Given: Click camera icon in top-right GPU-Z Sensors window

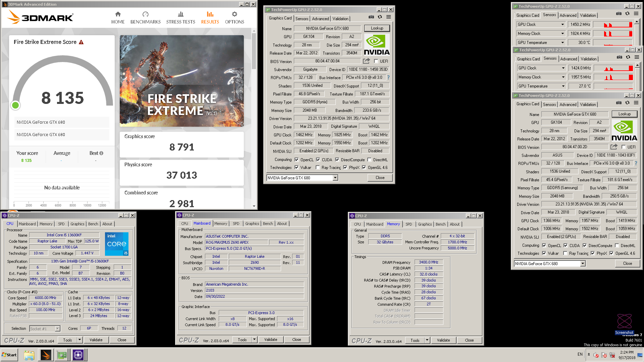Looking at the screenshot, I should tap(619, 13).
